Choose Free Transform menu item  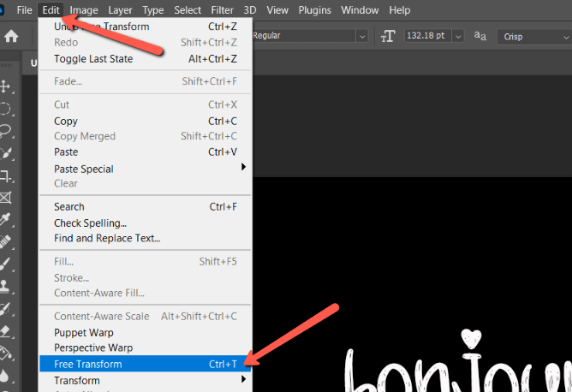coord(146,364)
